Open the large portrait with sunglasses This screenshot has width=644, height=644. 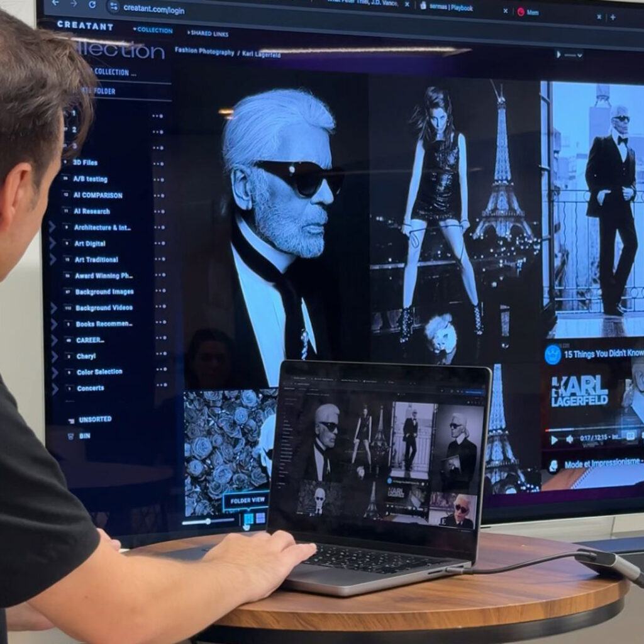click(x=274, y=230)
